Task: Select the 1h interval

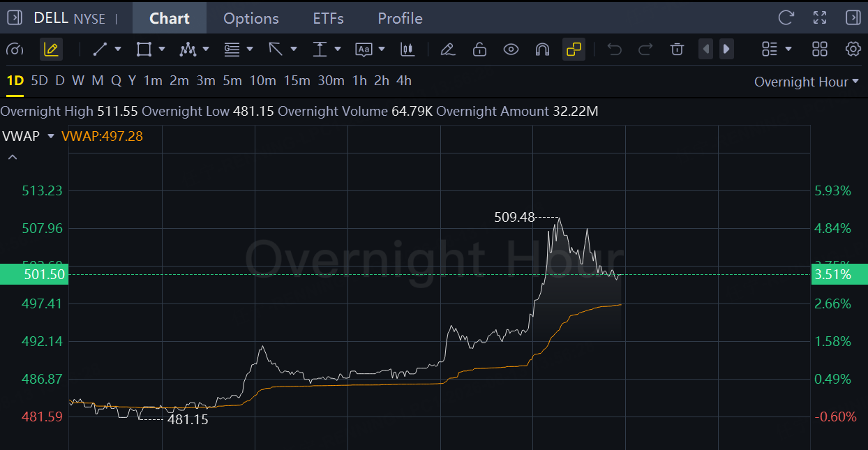Action: pos(359,81)
